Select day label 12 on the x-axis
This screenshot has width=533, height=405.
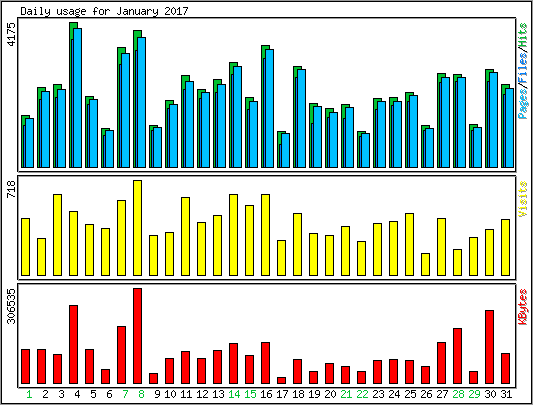(x=202, y=394)
